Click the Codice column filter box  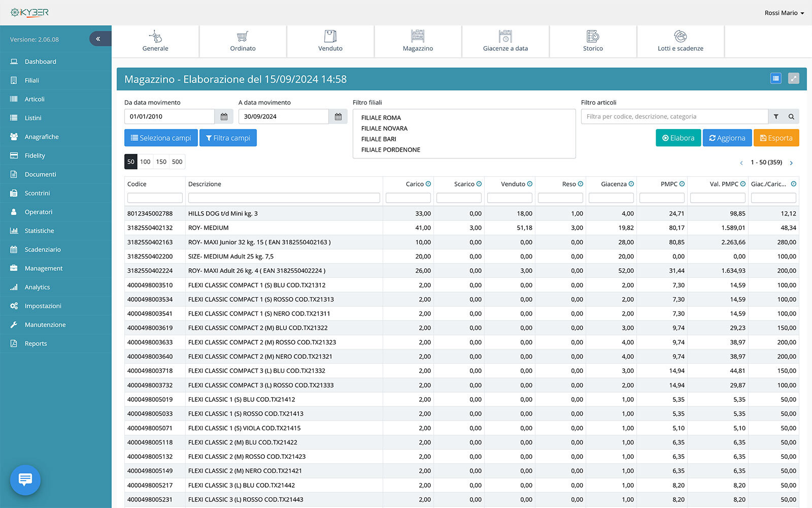pyautogui.click(x=155, y=198)
